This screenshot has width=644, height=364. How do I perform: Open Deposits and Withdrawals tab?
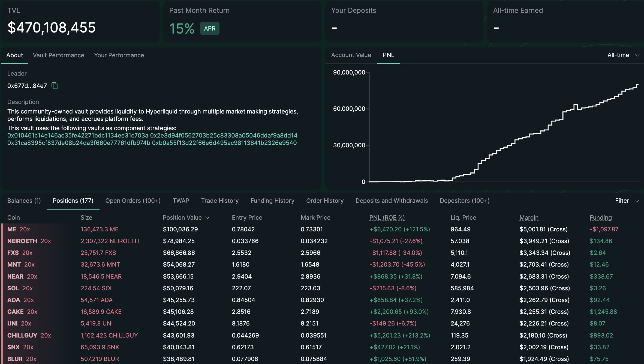(392, 201)
